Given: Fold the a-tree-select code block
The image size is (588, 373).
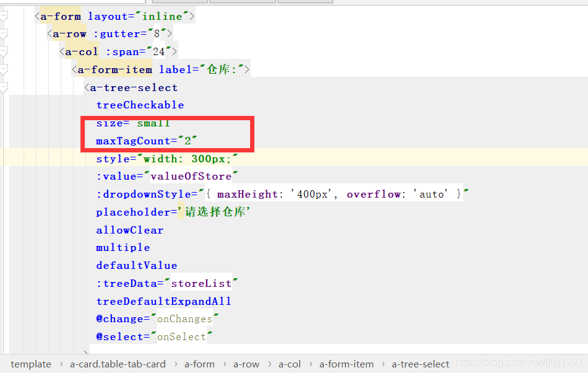Looking at the screenshot, I should point(4,86).
